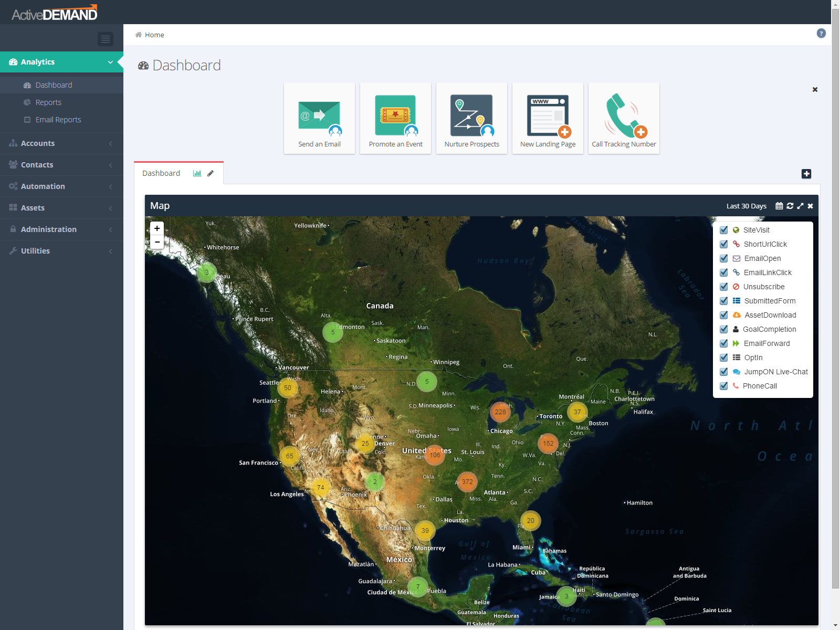Open Reports in the sidebar
This screenshot has height=630, width=840.
click(61, 102)
